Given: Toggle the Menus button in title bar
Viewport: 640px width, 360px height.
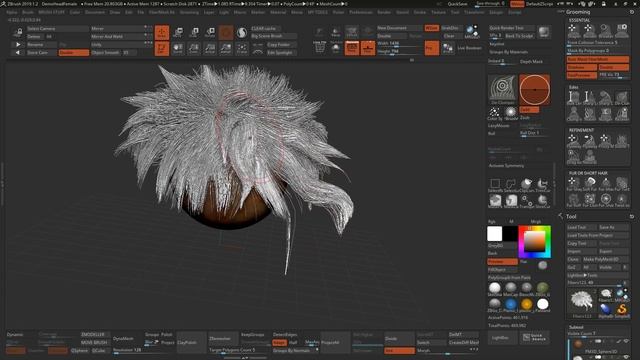Looking at the screenshot, I should (517, 4).
